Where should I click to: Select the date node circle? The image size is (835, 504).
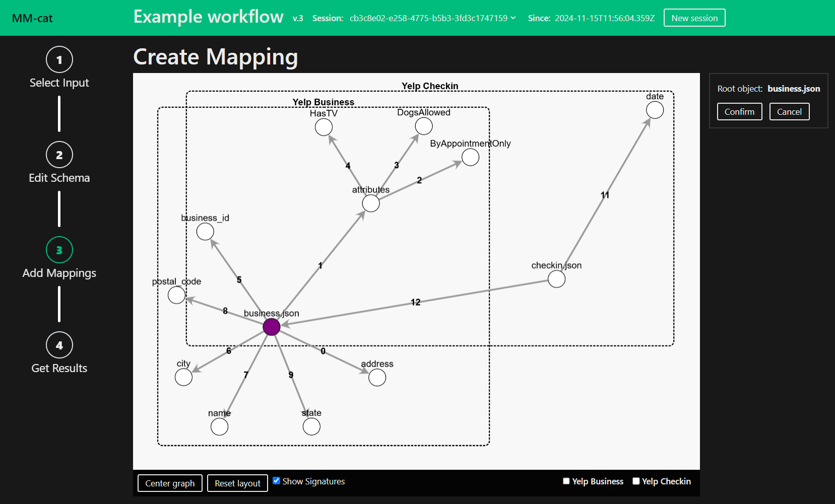coord(655,110)
